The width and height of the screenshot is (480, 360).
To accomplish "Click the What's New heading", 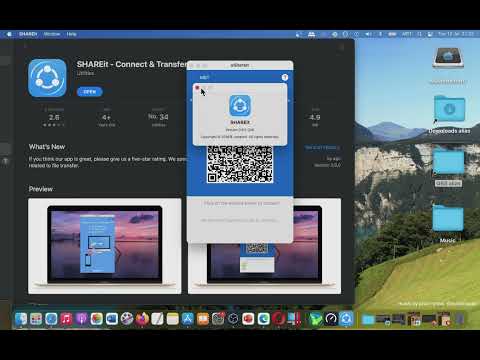I will (x=47, y=147).
